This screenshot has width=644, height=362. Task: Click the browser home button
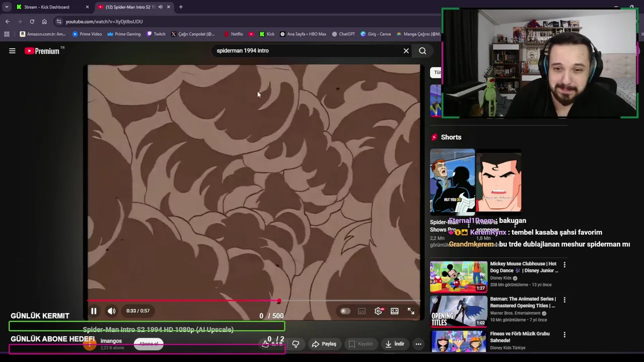44,22
